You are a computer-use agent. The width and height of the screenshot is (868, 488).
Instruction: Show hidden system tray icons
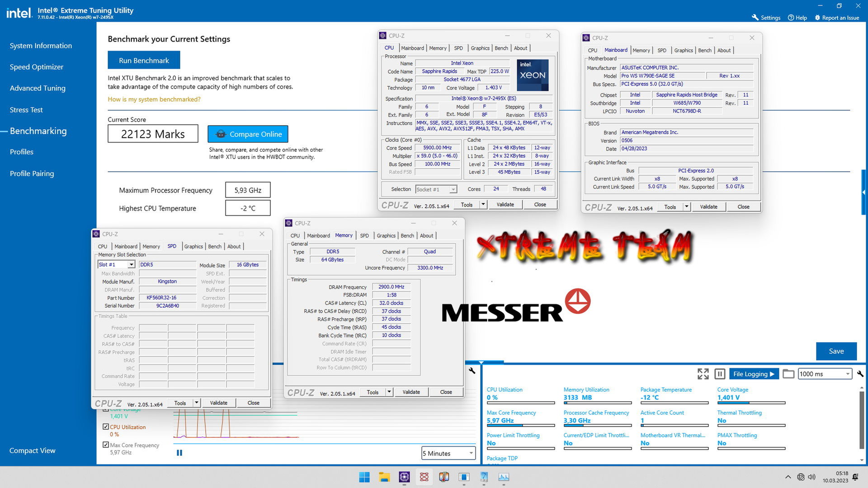pos(788,477)
